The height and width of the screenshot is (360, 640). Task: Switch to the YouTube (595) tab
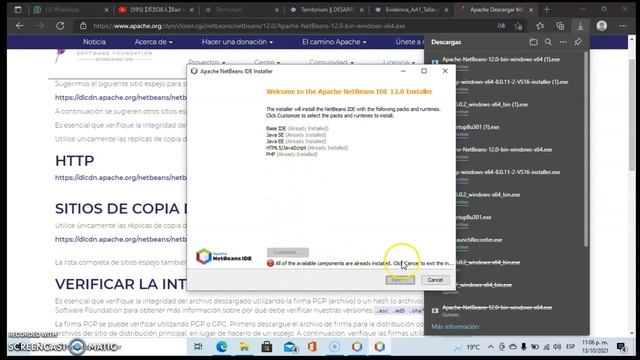point(156,9)
